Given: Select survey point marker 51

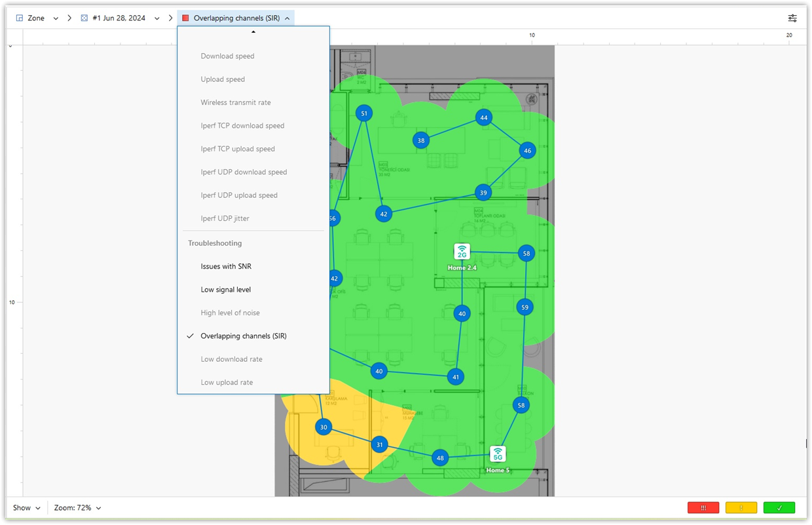Looking at the screenshot, I should point(364,113).
